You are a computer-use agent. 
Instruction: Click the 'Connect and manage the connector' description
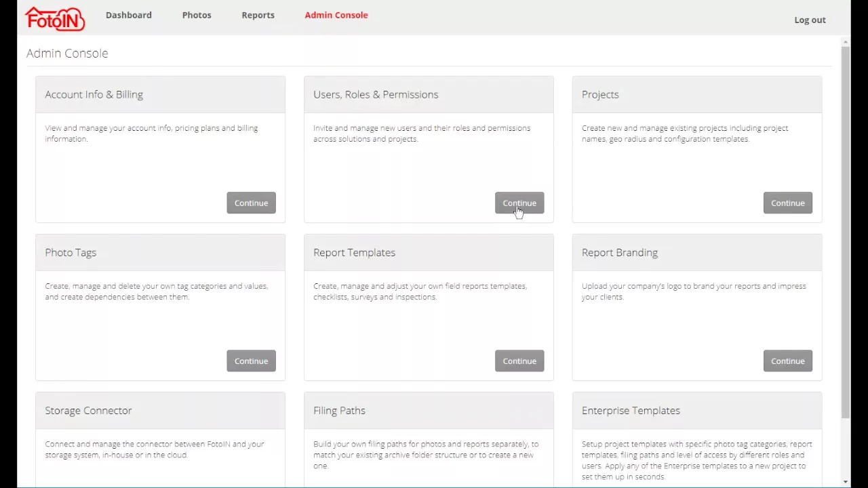click(155, 449)
